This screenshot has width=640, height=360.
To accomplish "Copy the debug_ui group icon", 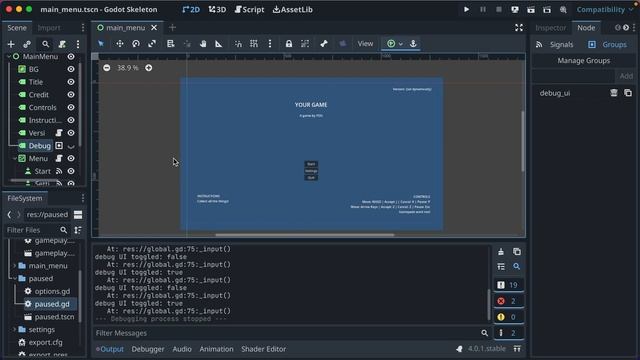I will (x=628, y=93).
